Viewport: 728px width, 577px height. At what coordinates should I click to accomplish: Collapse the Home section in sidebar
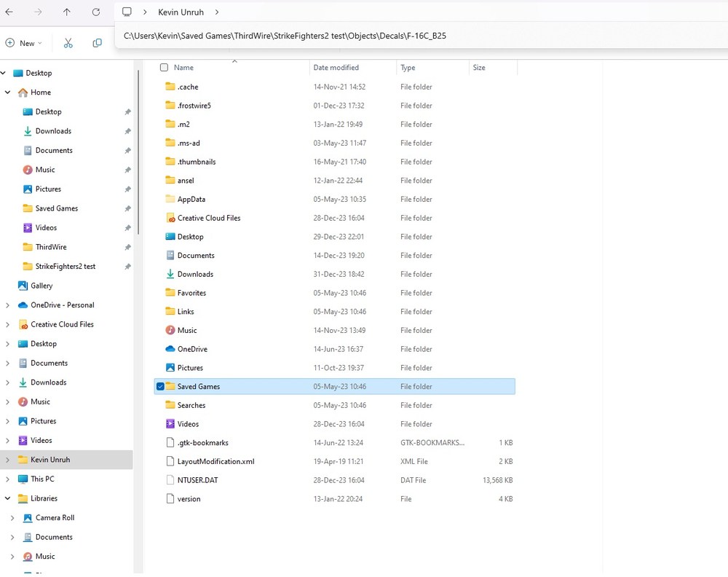(7, 93)
